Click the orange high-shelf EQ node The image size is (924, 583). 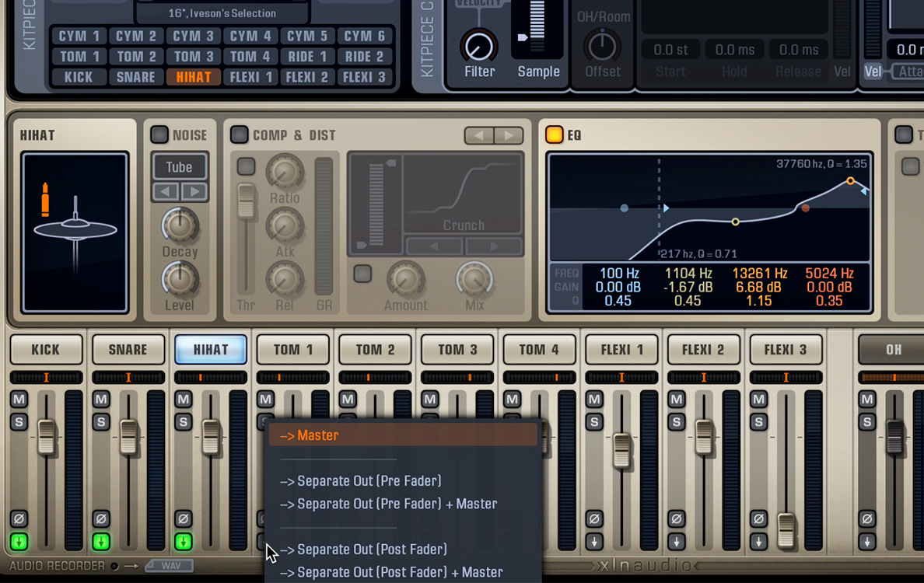click(x=850, y=181)
